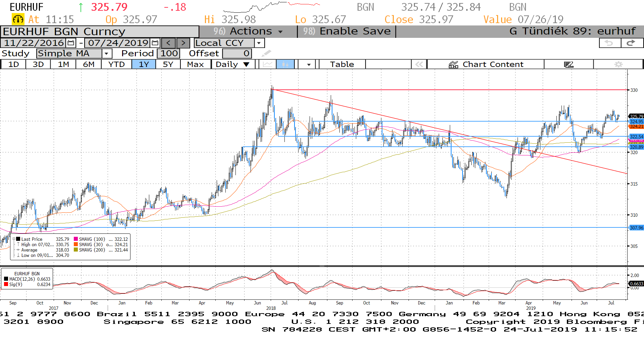Open the end date calendar picker

click(155, 43)
